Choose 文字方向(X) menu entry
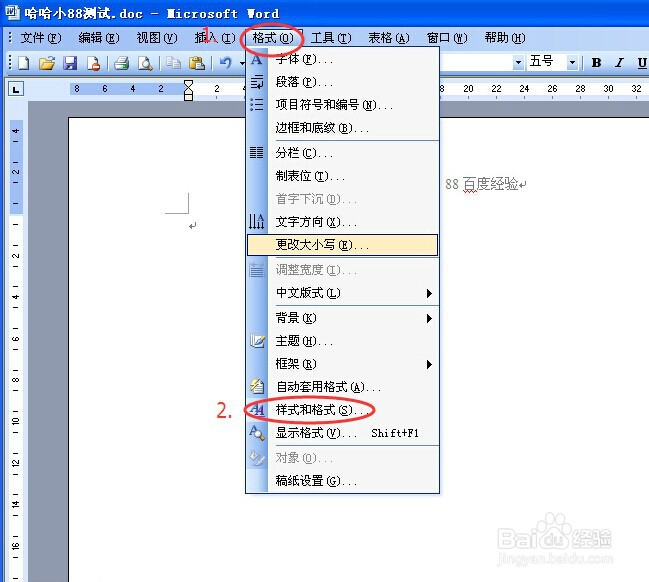This screenshot has width=649, height=582. (x=342, y=222)
